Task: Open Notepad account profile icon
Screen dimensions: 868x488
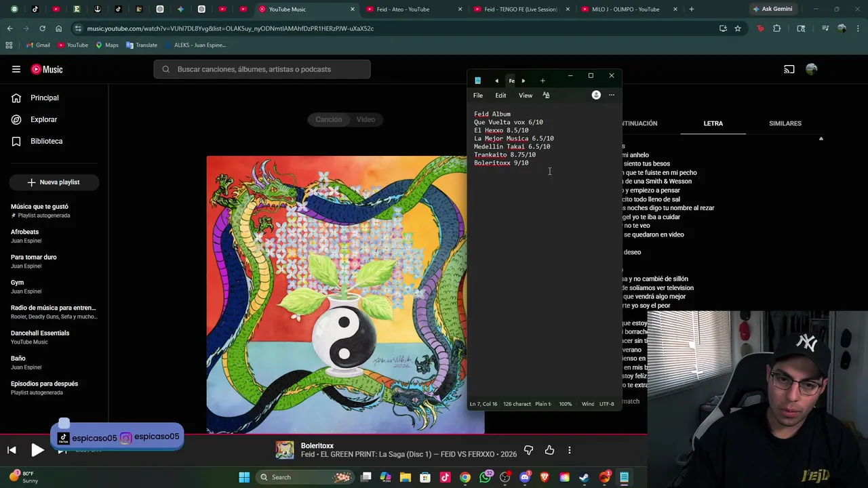Action: [x=596, y=95]
